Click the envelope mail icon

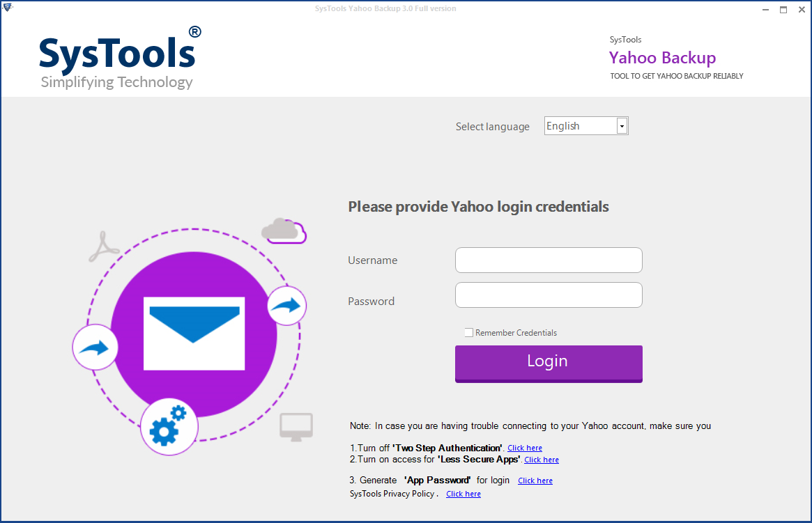(194, 334)
